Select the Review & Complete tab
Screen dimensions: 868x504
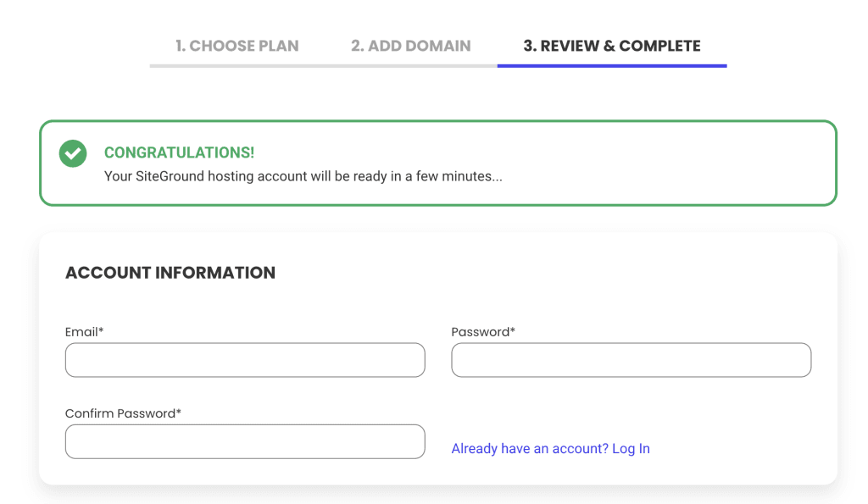click(611, 46)
